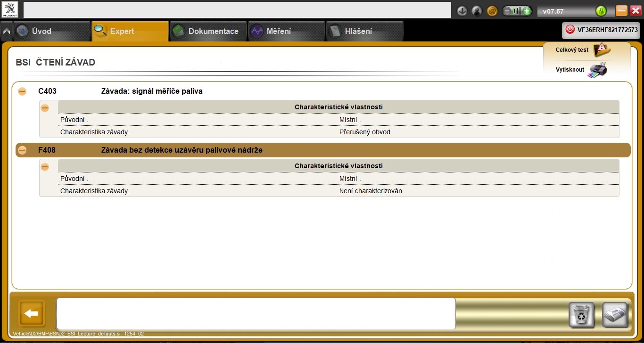The image size is (644, 343).
Task: Go to the Hlášení tab
Action: (364, 31)
